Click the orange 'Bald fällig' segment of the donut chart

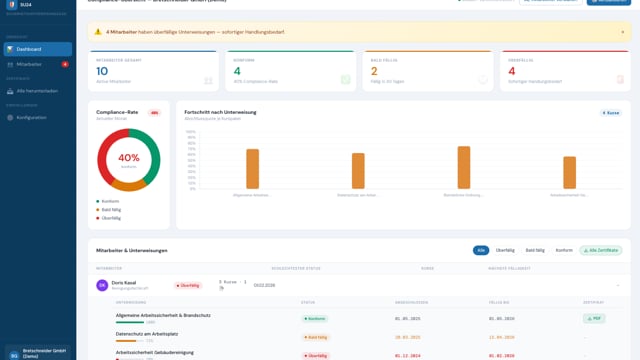129,186
